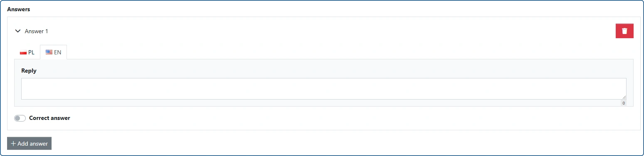Enable the Correct answer switch
The width and height of the screenshot is (644, 156).
click(x=20, y=118)
